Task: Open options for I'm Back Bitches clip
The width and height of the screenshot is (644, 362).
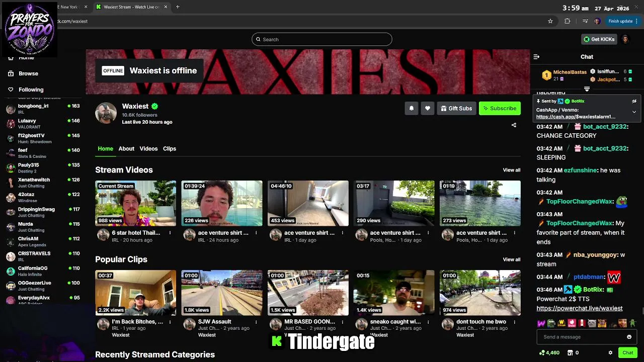Action: point(170,322)
